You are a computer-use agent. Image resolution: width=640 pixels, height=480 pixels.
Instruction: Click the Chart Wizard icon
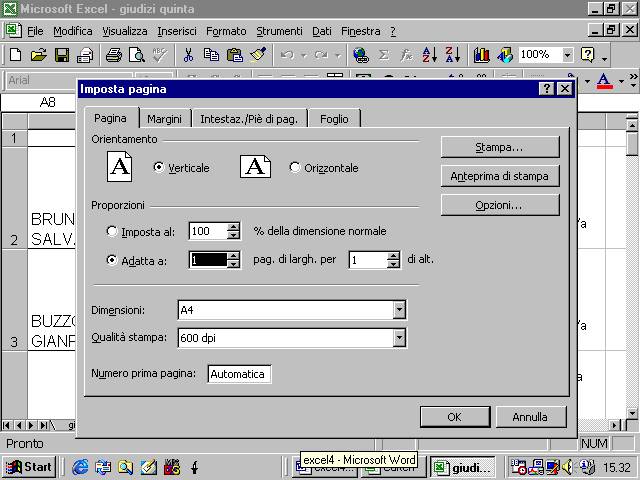tap(482, 55)
